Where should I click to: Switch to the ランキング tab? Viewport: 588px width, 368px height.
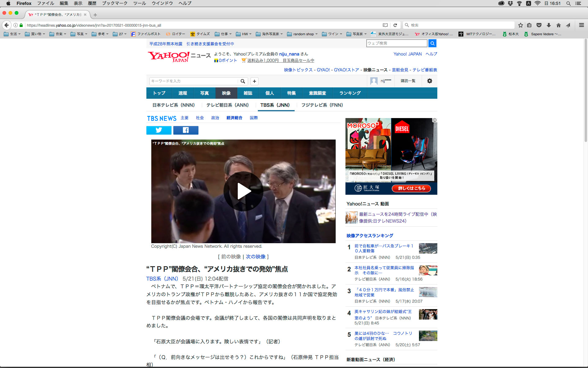pyautogui.click(x=350, y=93)
